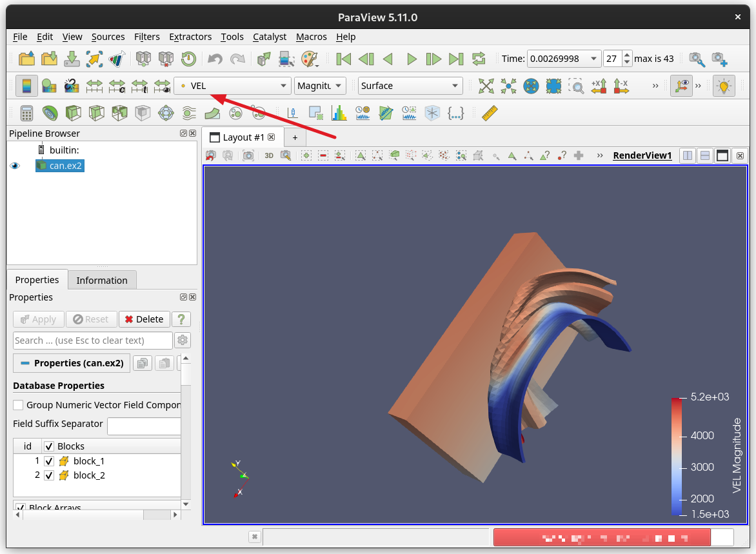
Task: Click the VEL Magnitude color legend bar
Action: (x=677, y=456)
